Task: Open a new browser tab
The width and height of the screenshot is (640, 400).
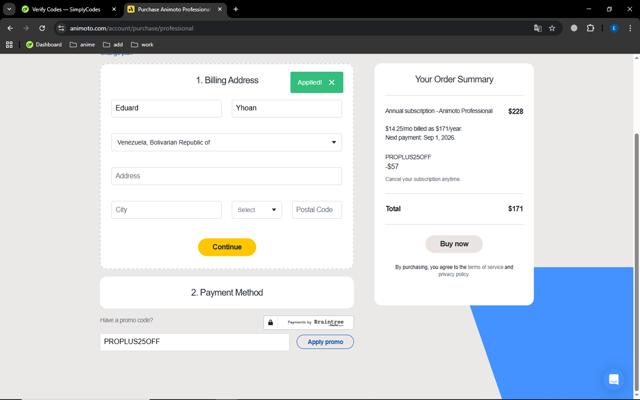Action: pyautogui.click(x=236, y=9)
